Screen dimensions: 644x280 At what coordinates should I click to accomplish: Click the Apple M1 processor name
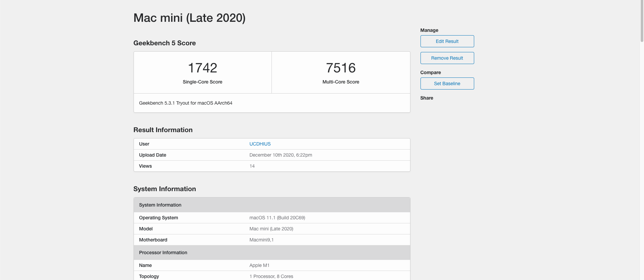click(259, 265)
